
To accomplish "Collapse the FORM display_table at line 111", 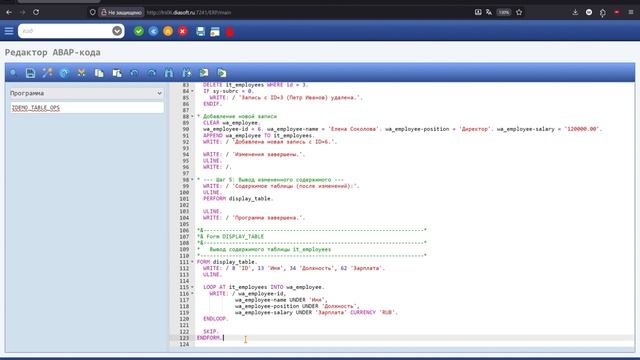I will pos(192,262).
